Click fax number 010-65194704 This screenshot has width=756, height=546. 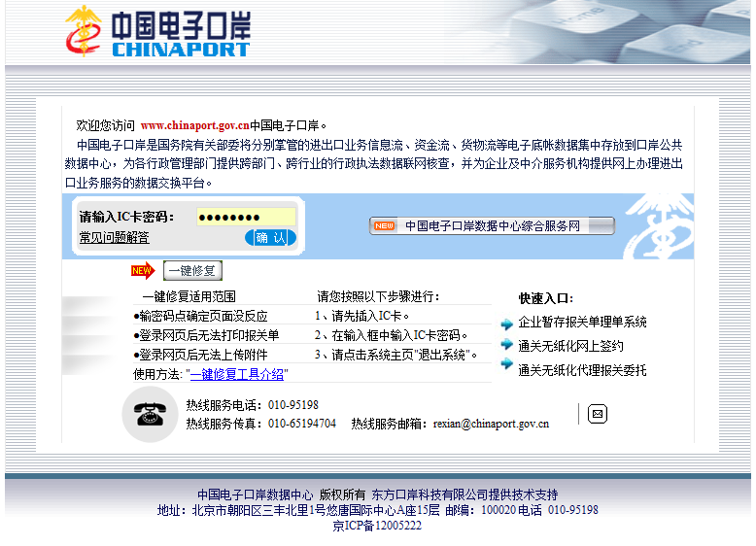click(x=302, y=425)
